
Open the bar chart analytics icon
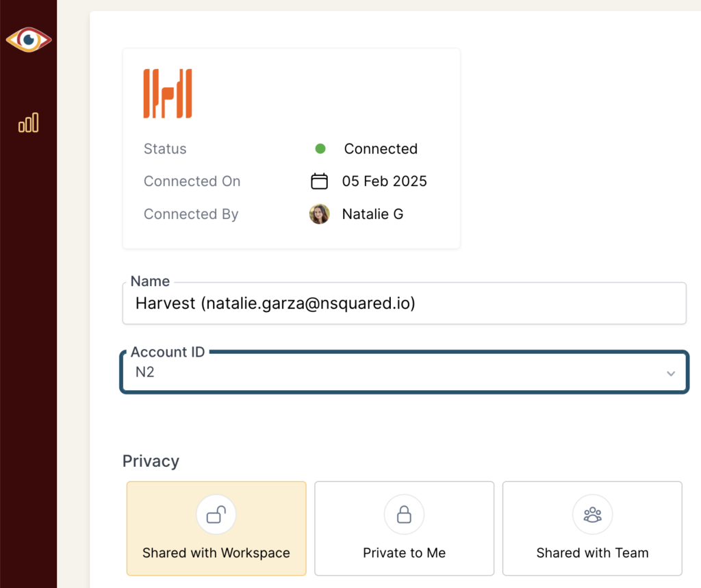(29, 123)
